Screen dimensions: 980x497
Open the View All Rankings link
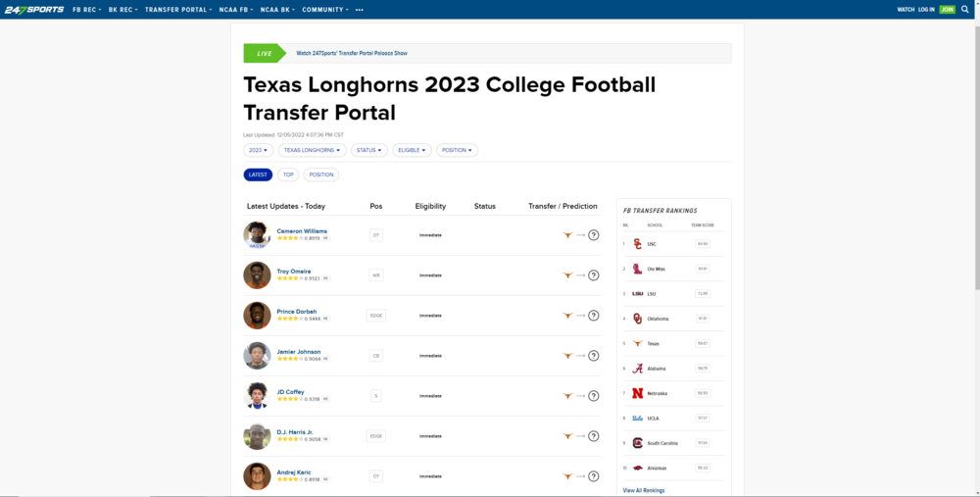(644, 490)
